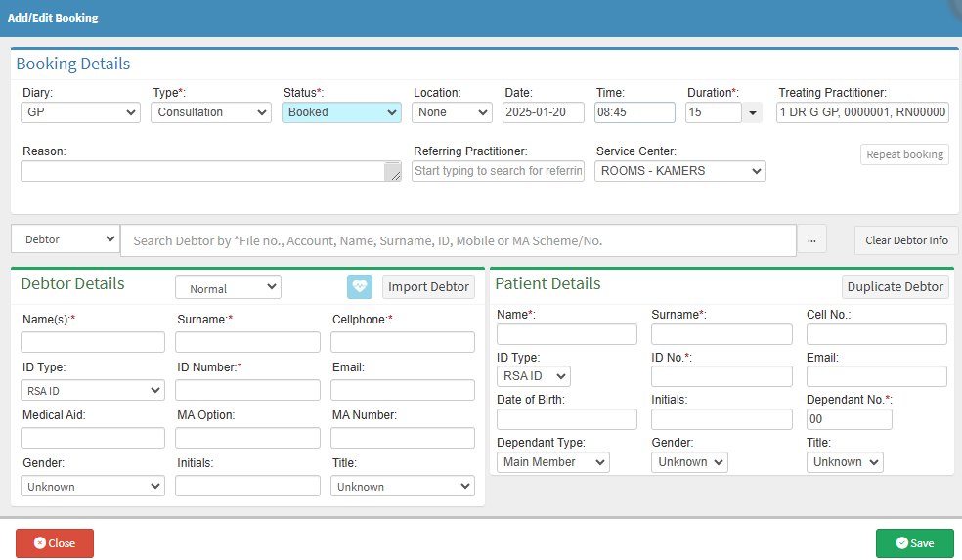This screenshot has height=560, width=962.
Task: Change the Status dropdown from Booked
Action: point(341,112)
